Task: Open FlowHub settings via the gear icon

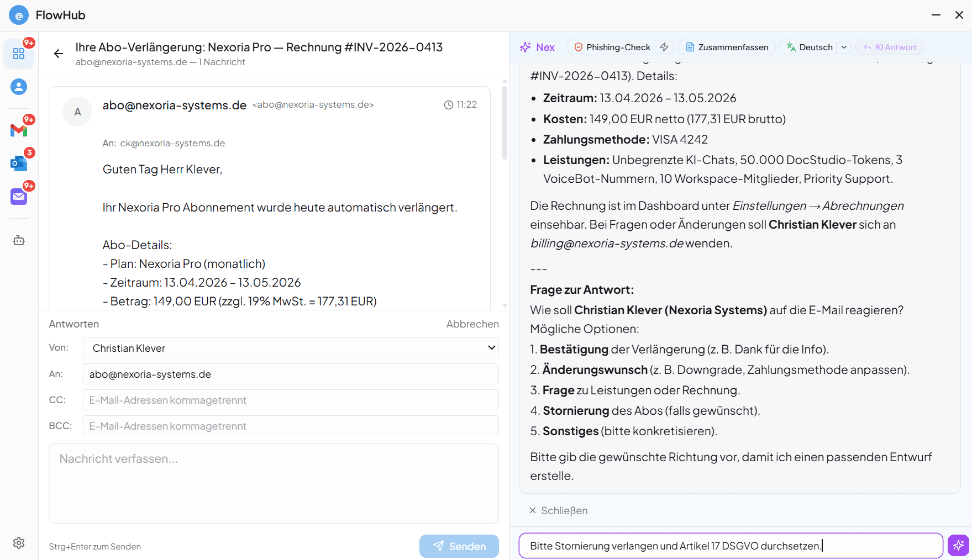Action: coord(19,543)
